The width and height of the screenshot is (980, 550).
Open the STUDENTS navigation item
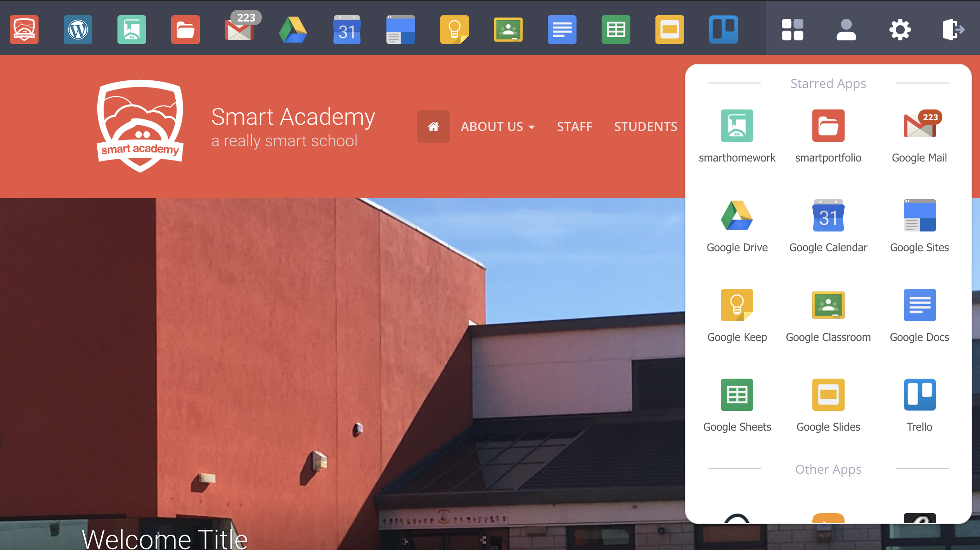pos(645,127)
